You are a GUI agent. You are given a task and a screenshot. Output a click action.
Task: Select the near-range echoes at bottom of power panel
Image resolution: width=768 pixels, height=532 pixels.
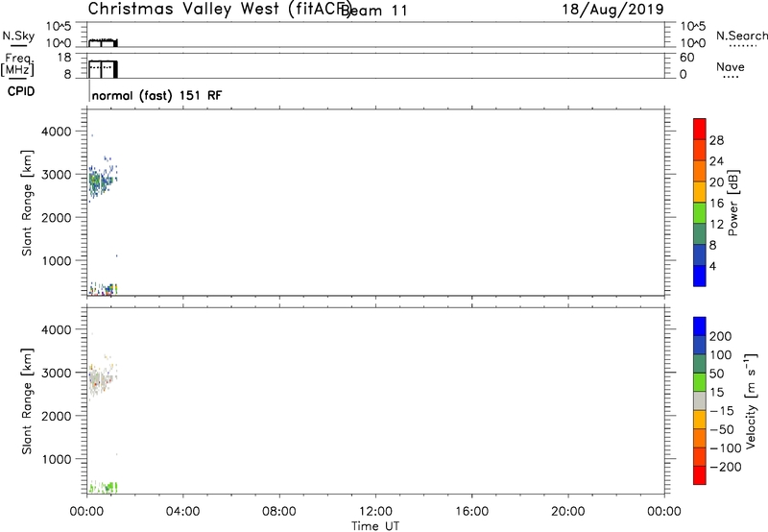tap(104, 289)
